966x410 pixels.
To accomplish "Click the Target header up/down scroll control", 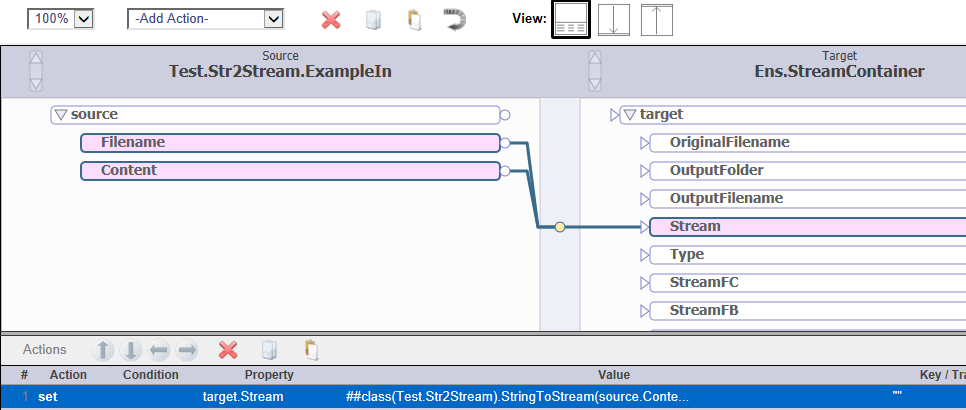I will pyautogui.click(x=595, y=71).
